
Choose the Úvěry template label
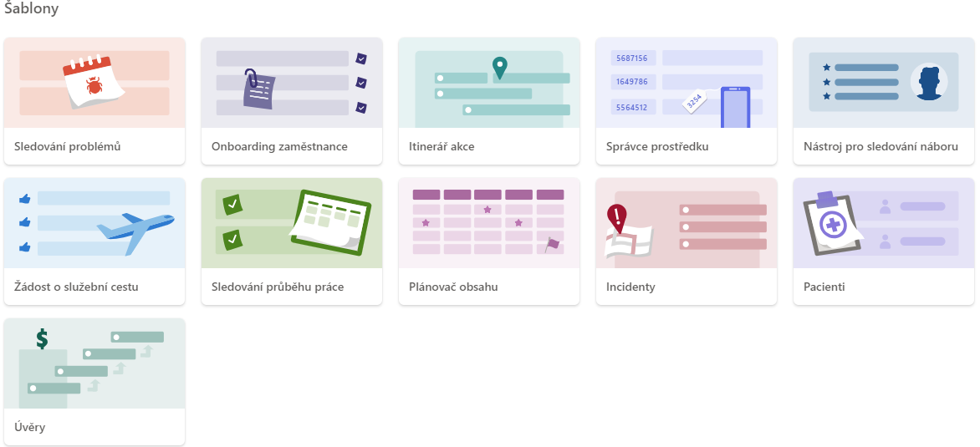pyautogui.click(x=29, y=428)
